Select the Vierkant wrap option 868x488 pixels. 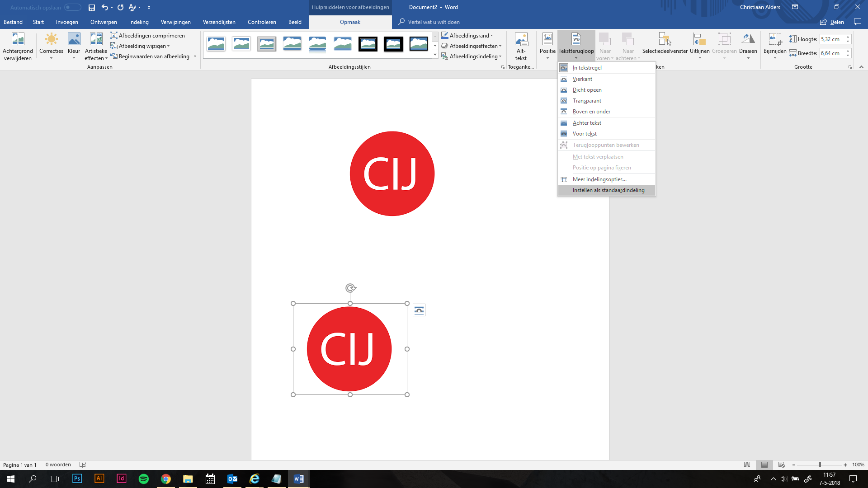582,79
